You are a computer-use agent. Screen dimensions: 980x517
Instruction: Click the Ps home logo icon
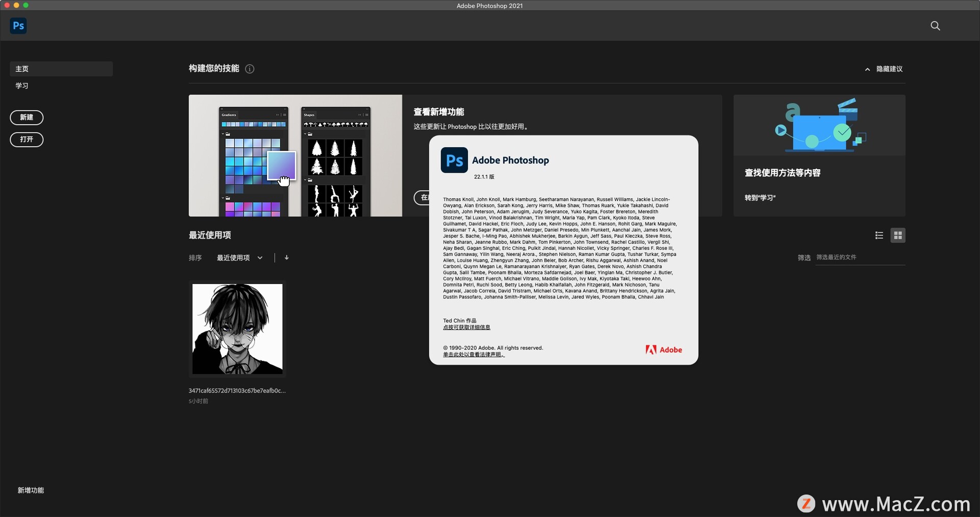(x=18, y=26)
